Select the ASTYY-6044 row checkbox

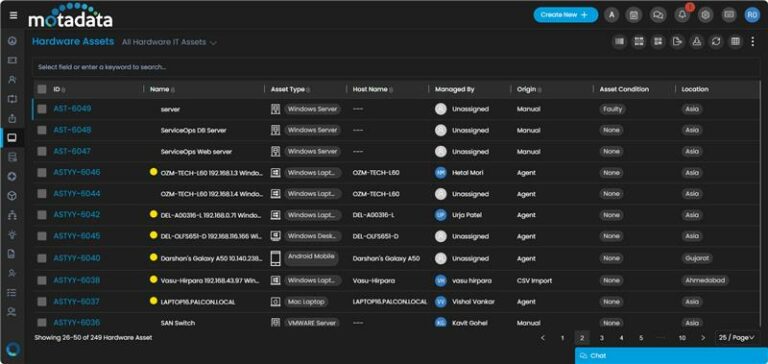coord(42,194)
